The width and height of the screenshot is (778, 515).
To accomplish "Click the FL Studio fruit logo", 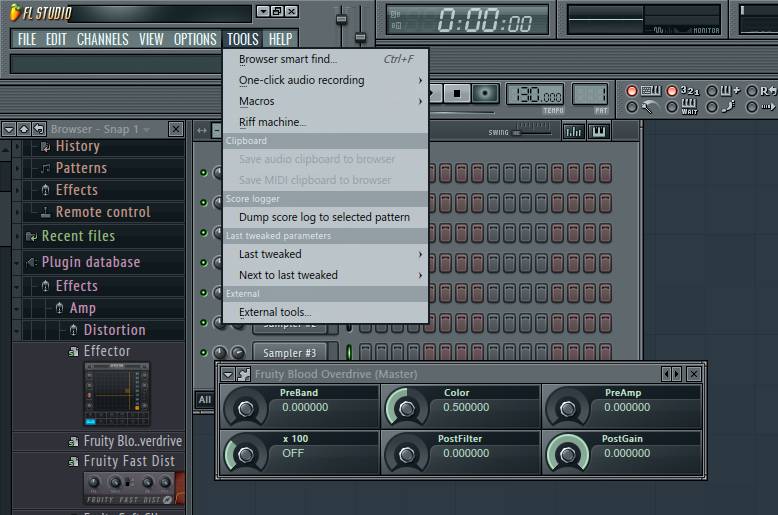I will pos(15,12).
